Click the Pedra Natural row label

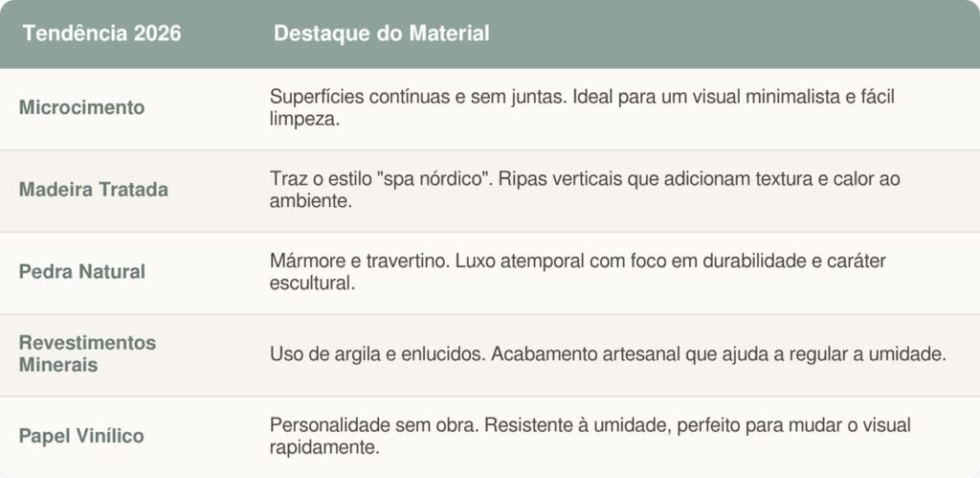click(x=82, y=272)
